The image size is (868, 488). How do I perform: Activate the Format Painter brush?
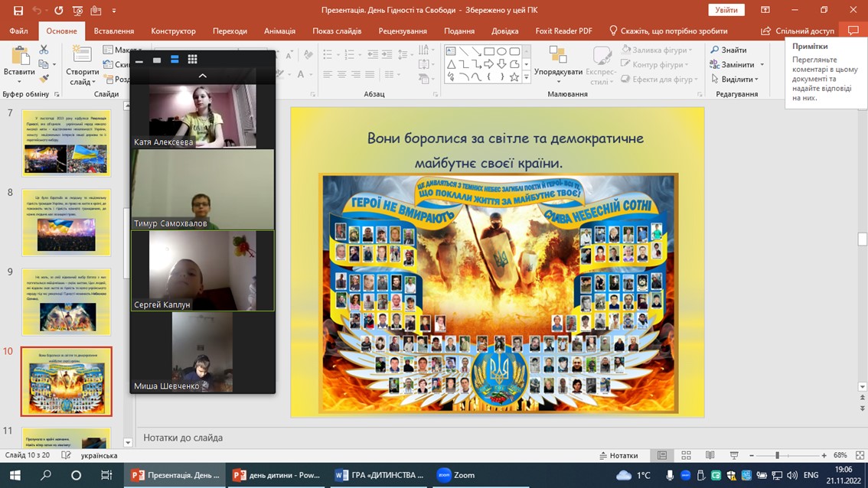click(x=44, y=79)
